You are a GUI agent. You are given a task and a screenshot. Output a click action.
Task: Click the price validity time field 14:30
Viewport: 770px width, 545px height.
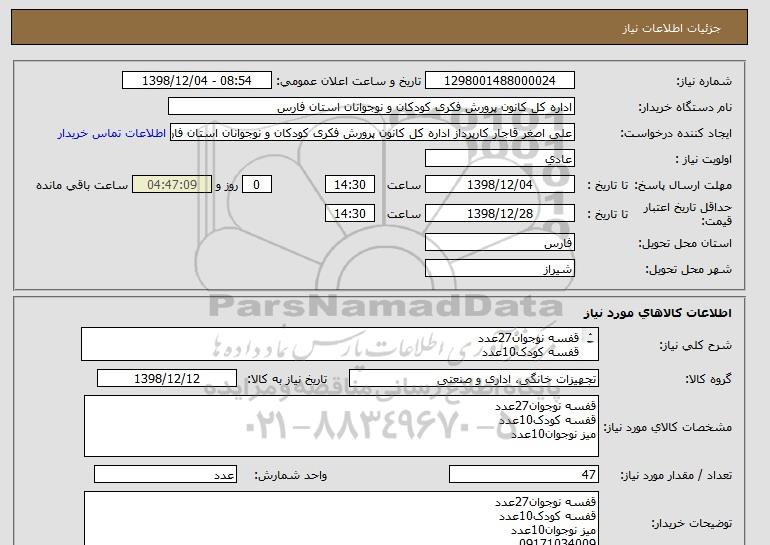click(x=350, y=214)
